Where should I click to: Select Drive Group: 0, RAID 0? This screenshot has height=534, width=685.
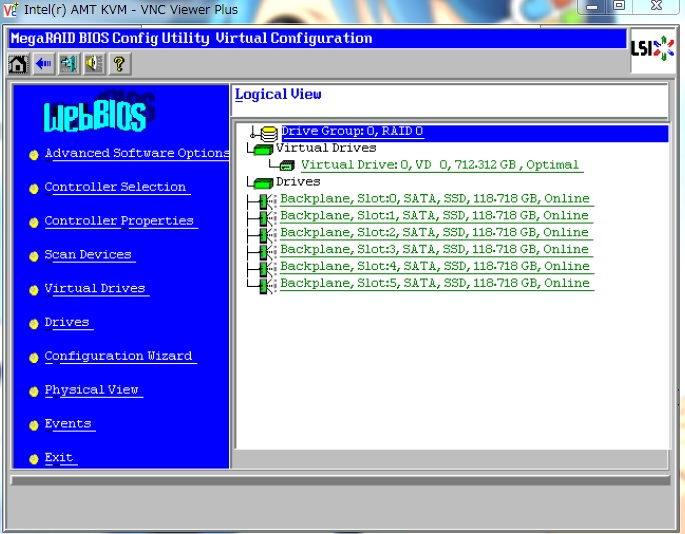coord(352,132)
